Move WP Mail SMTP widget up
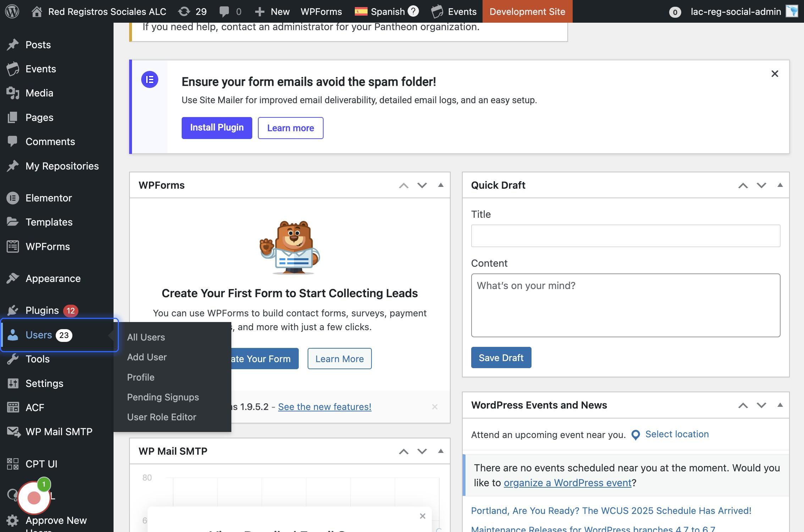The width and height of the screenshot is (804, 532). [x=403, y=451]
